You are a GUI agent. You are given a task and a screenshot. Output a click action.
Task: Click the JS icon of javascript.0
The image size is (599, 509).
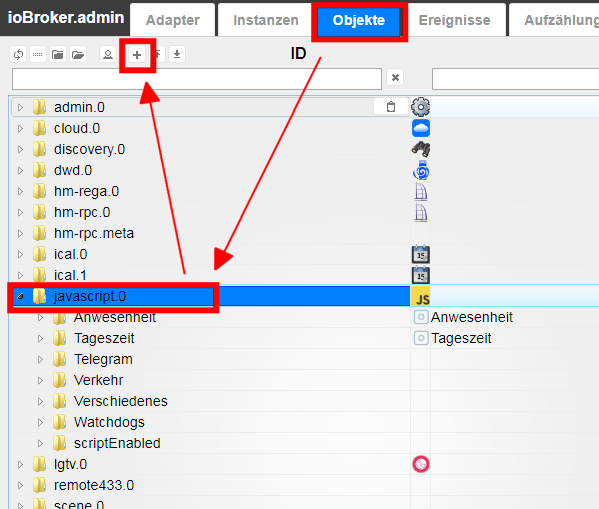coord(421,297)
